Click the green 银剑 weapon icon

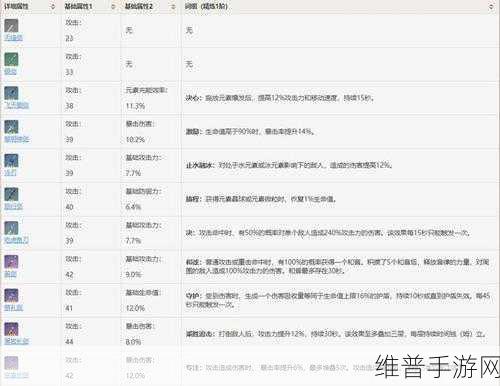pos(11,59)
